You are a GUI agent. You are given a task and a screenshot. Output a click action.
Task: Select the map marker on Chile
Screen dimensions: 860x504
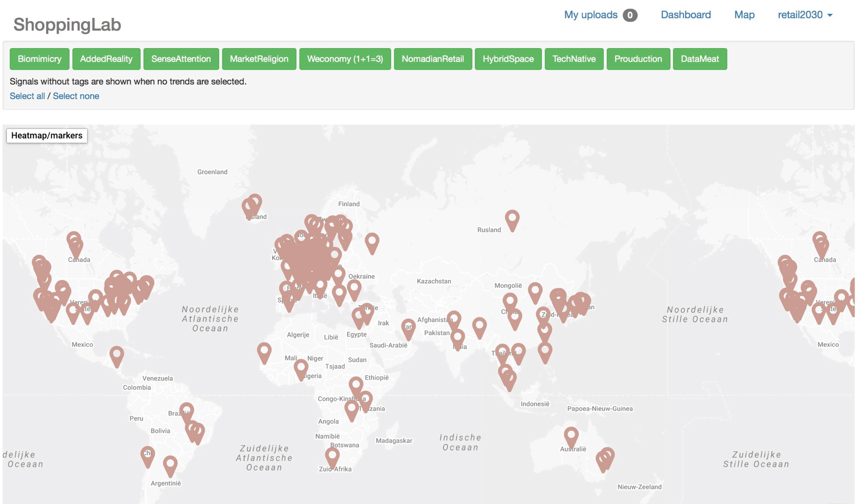point(148,457)
